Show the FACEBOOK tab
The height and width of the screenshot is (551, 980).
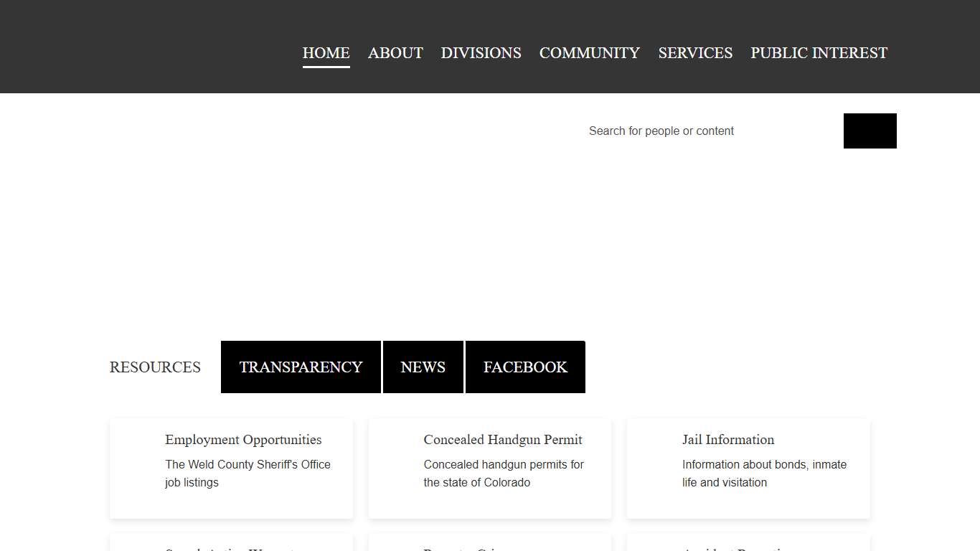coord(525,367)
